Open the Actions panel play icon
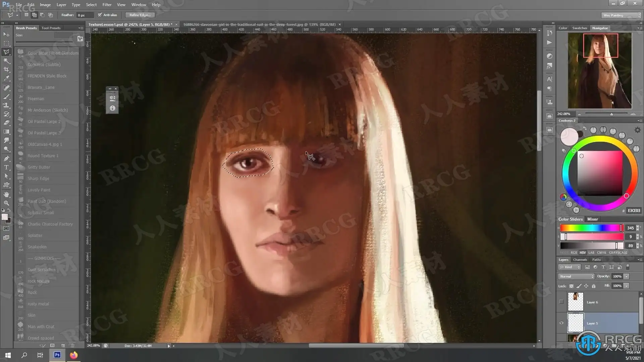The width and height of the screenshot is (644, 362). click(x=549, y=43)
